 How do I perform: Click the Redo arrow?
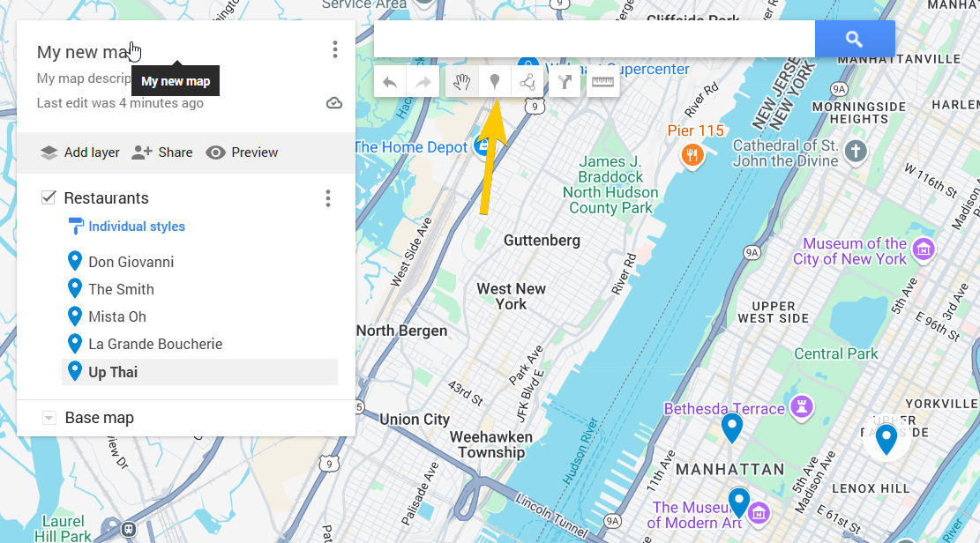423,80
